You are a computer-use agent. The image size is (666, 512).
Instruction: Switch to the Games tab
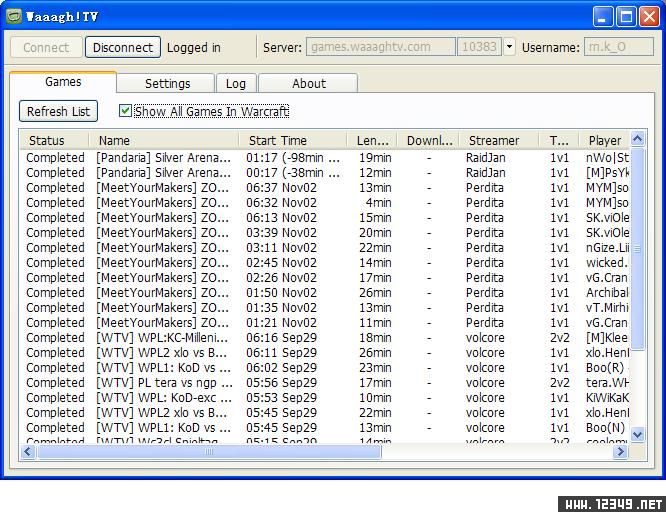[x=63, y=82]
